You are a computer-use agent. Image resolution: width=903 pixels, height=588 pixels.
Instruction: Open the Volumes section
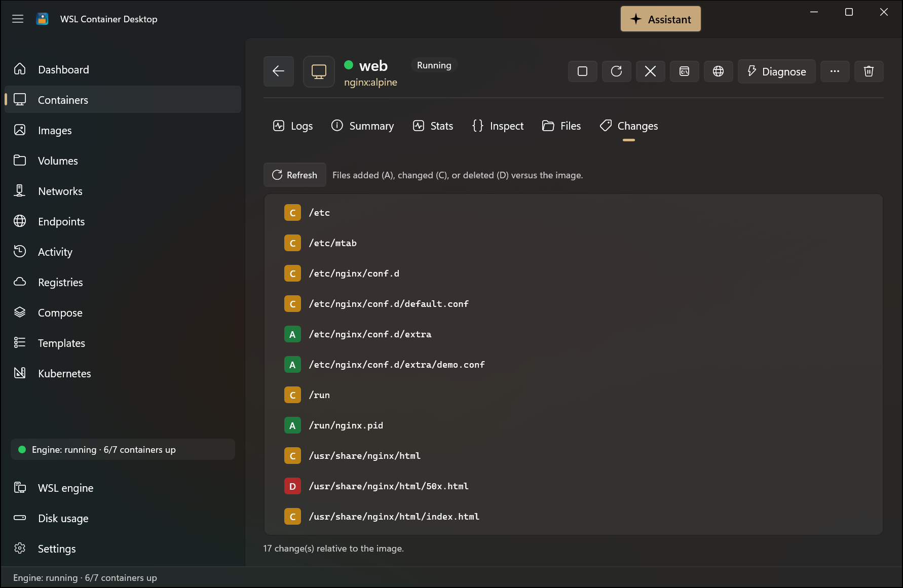point(123,161)
